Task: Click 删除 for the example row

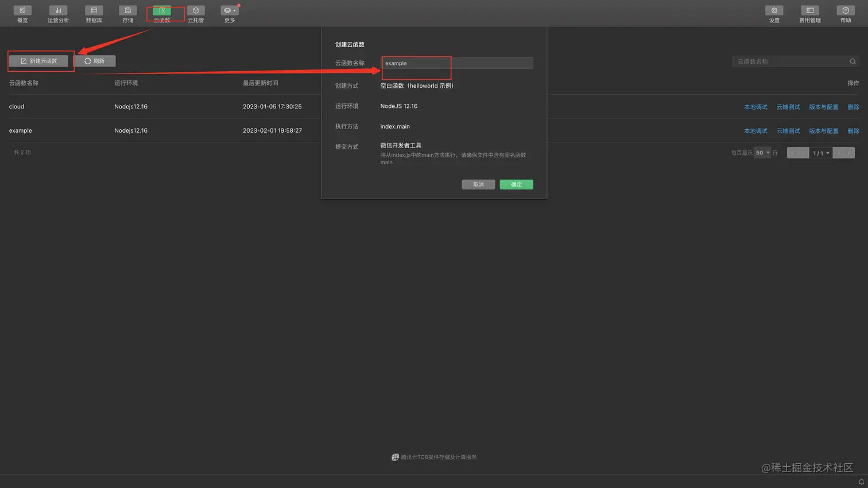Action: coord(853,131)
